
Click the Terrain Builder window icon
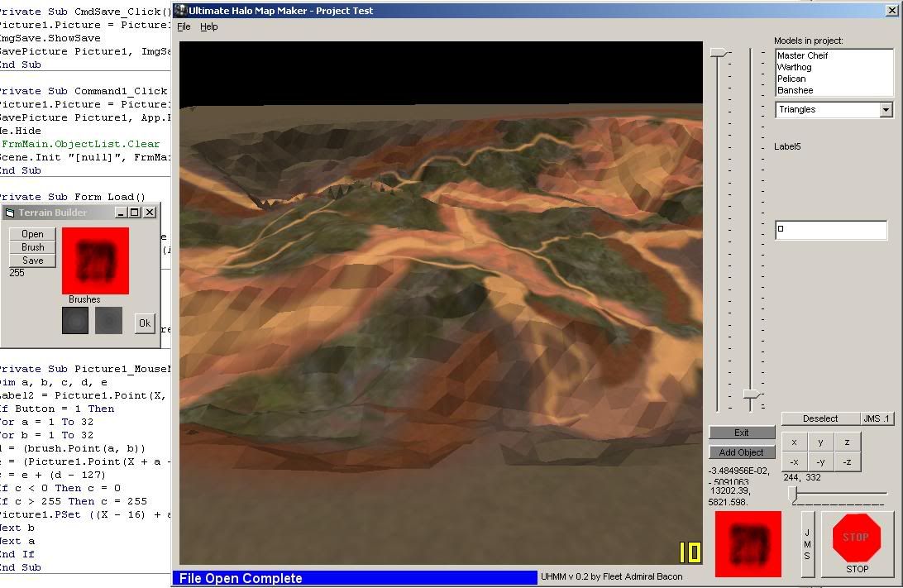[x=10, y=213]
